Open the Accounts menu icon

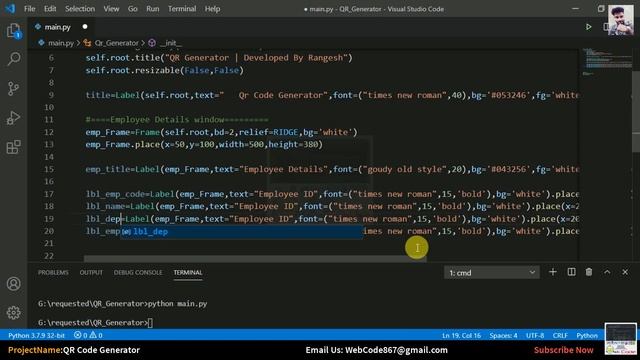(x=13, y=283)
